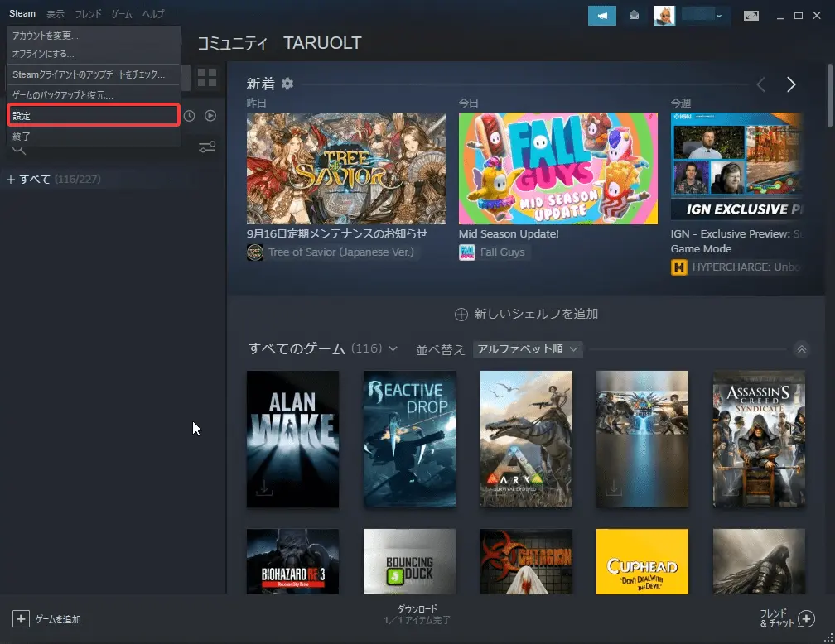
Task: Click the コミュニティ navigation tab
Action: pyautogui.click(x=233, y=43)
